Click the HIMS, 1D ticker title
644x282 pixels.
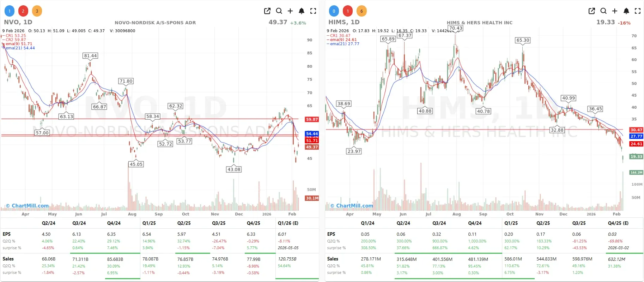pos(344,22)
